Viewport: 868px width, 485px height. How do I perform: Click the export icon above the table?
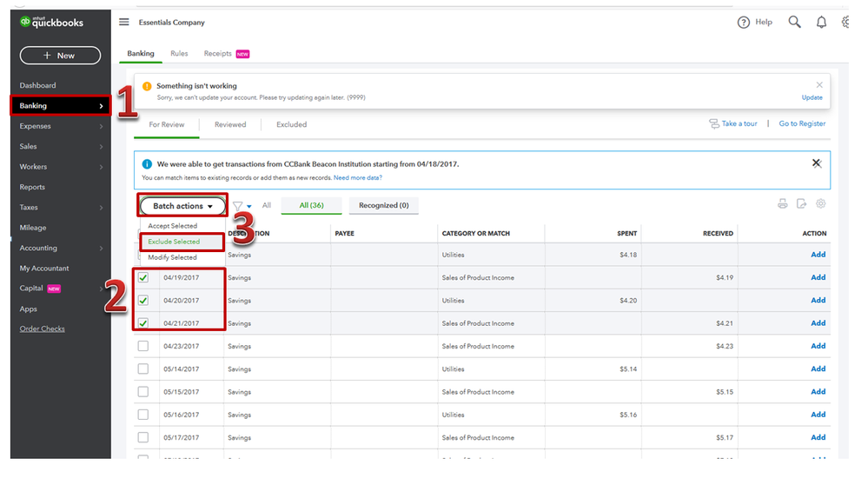801,204
